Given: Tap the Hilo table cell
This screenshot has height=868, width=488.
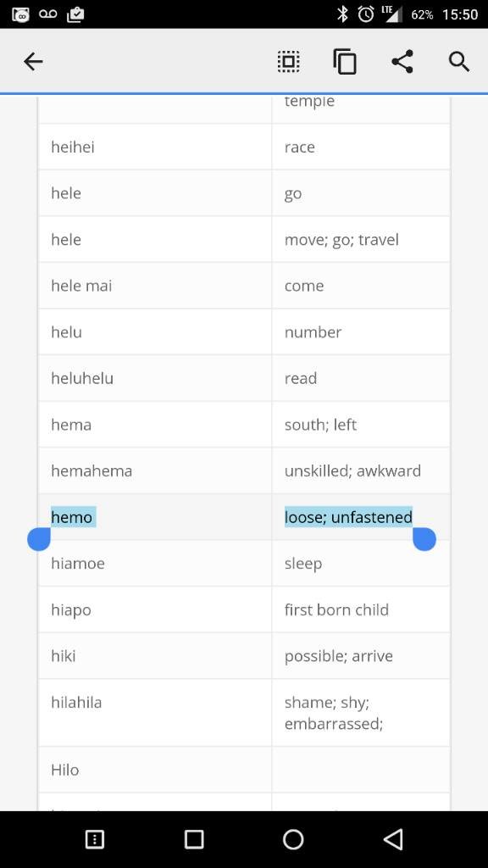Looking at the screenshot, I should 155,770.
